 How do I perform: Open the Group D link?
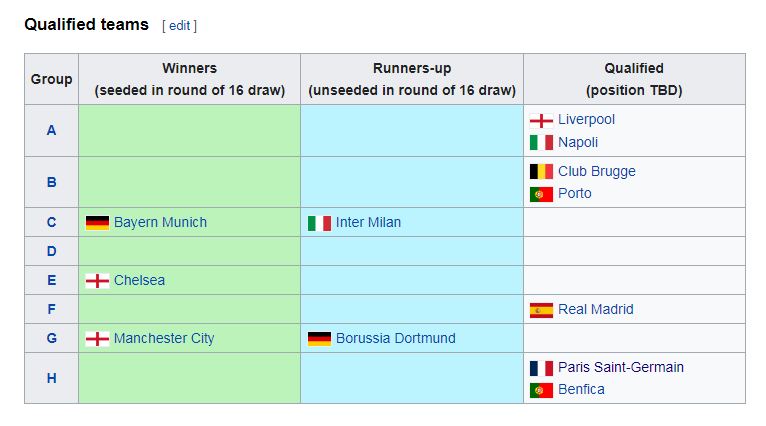[51, 251]
